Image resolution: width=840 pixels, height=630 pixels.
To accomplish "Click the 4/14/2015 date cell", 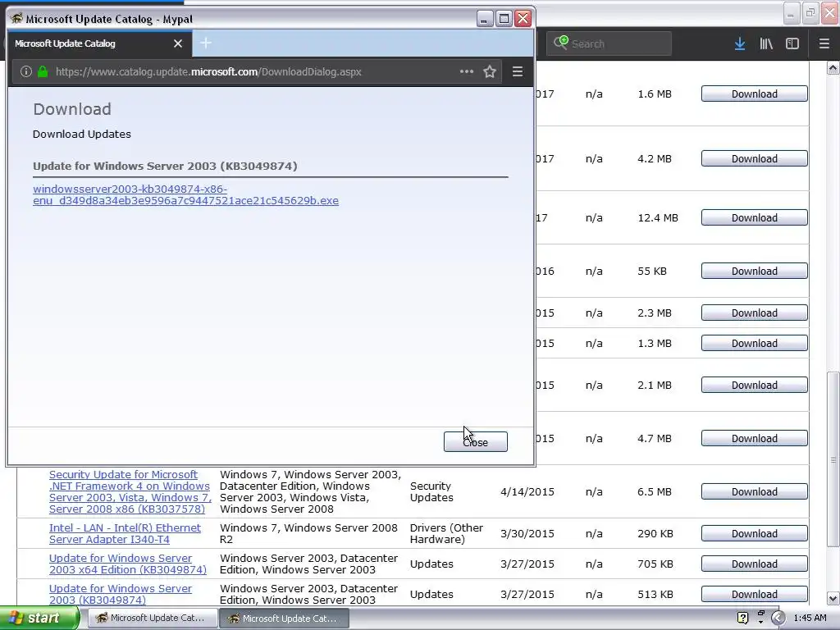I will pos(527,492).
